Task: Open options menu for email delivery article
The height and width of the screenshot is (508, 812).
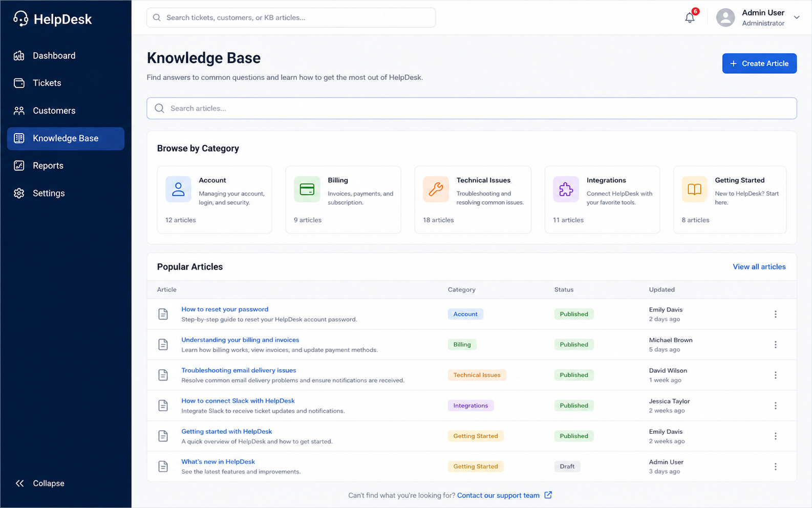Action: [775, 375]
